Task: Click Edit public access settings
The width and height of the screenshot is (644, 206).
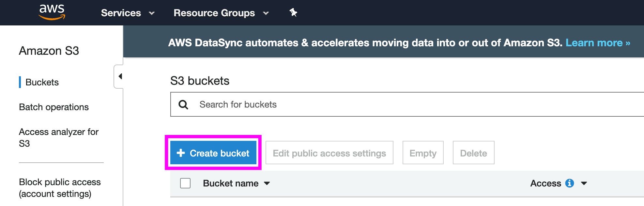Action: [x=329, y=153]
